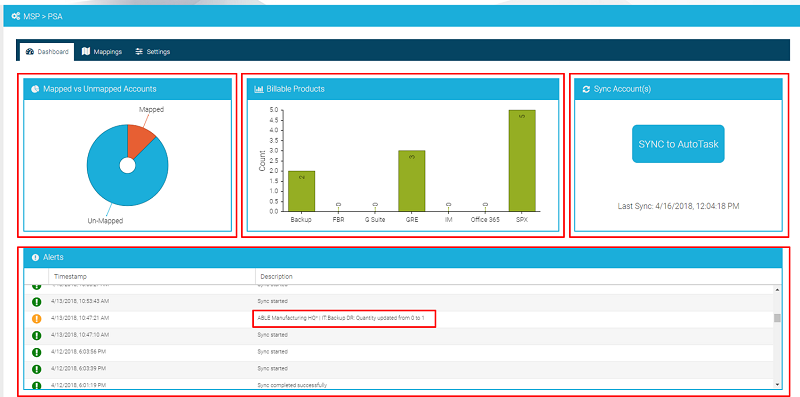
Task: Click timestamp 4/13/2018, 10:53:43 AM
Action: (x=80, y=301)
